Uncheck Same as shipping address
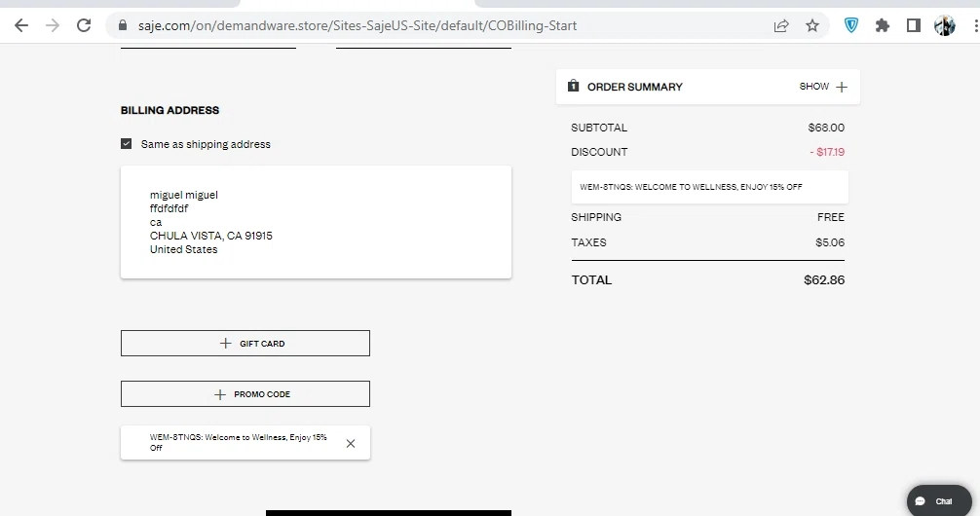 [127, 144]
